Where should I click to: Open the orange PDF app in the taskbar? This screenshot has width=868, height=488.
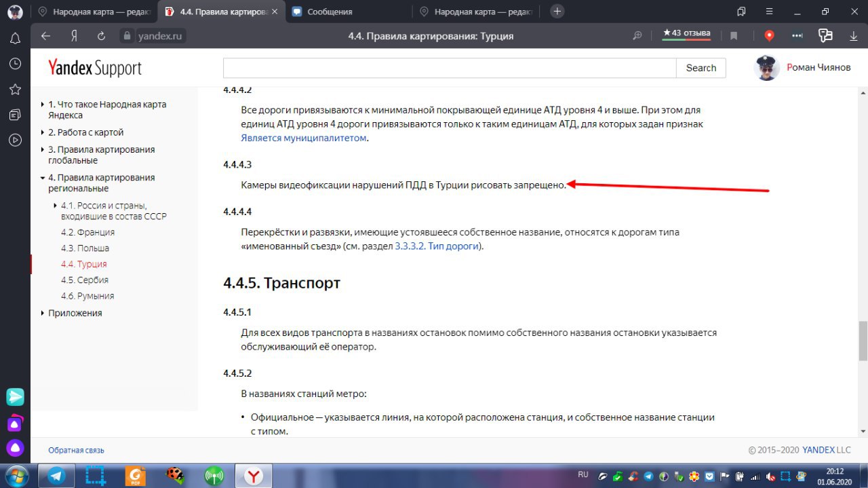point(135,476)
